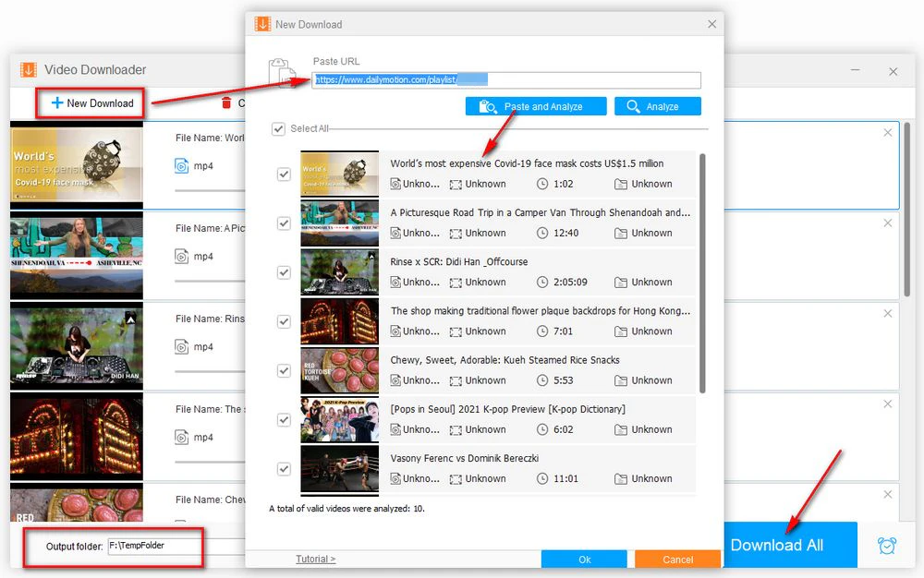
Task: Click Paste and Analyze
Action: pos(535,105)
